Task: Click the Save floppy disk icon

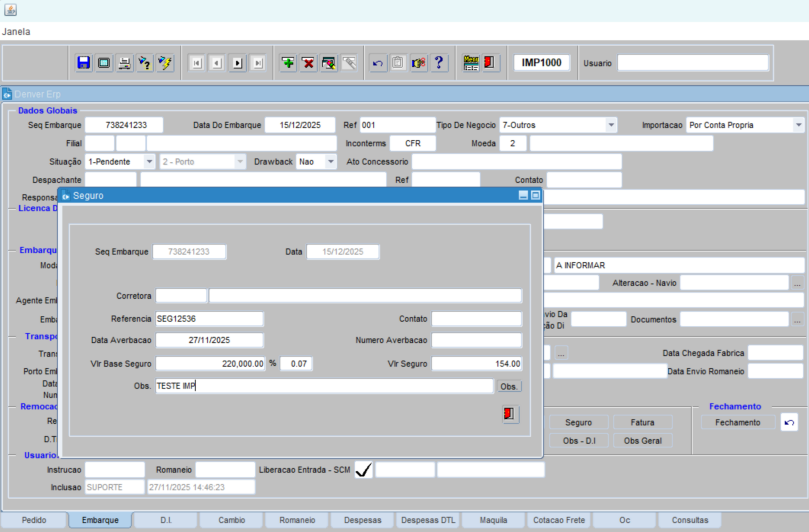Action: 83,63
